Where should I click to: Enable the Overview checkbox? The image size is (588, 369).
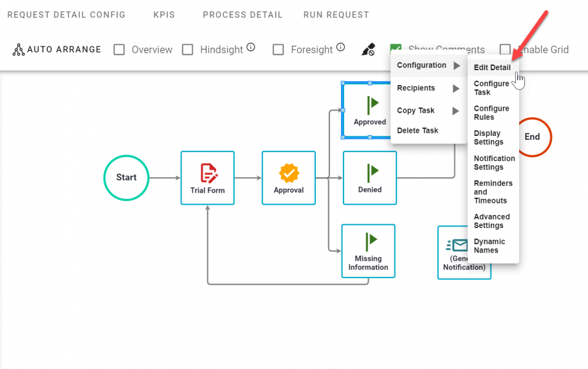point(119,50)
